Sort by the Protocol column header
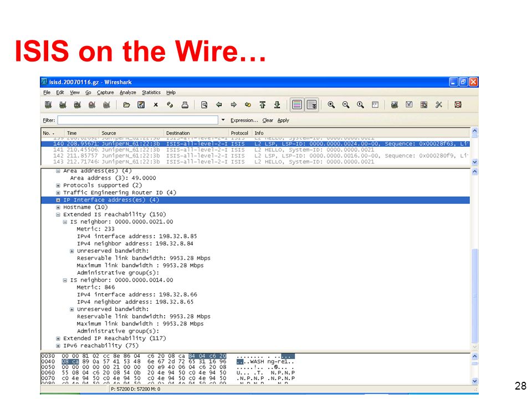 240,133
